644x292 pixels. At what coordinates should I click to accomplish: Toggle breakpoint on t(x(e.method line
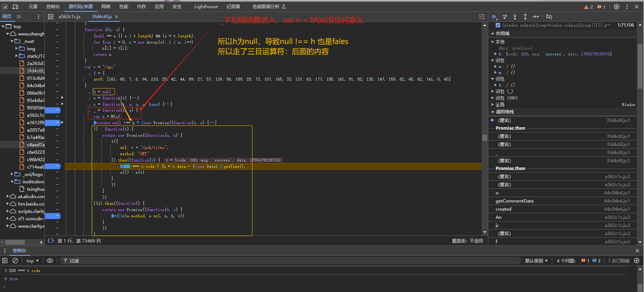[53, 216]
